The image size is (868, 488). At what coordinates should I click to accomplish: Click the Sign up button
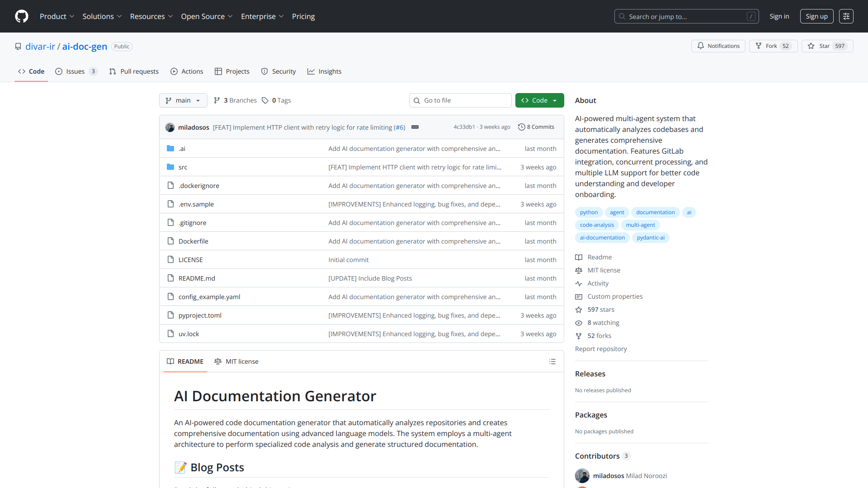click(816, 16)
